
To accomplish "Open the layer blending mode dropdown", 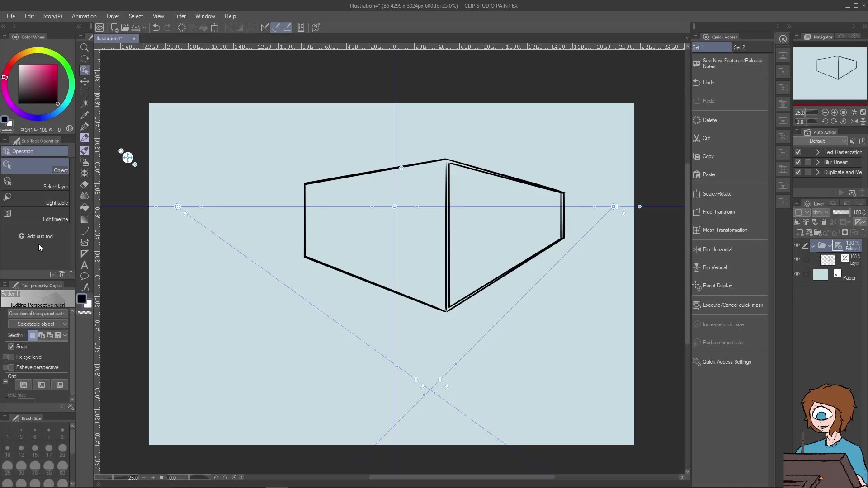I will (821, 212).
